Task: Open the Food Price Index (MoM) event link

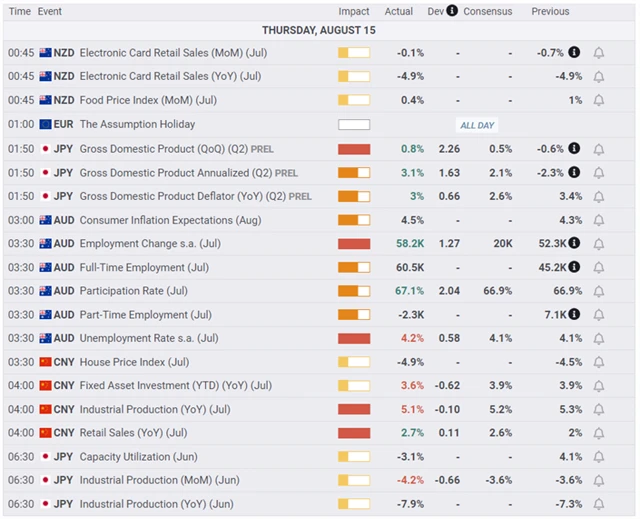Action: tap(150, 101)
